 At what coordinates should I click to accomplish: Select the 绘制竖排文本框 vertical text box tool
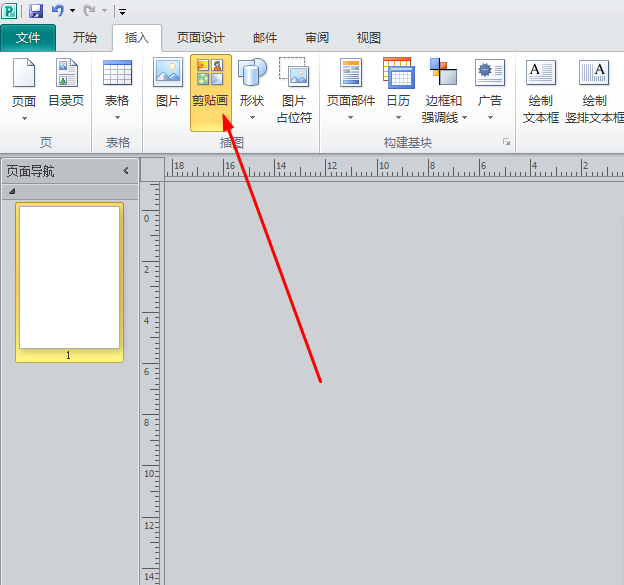pos(595,92)
